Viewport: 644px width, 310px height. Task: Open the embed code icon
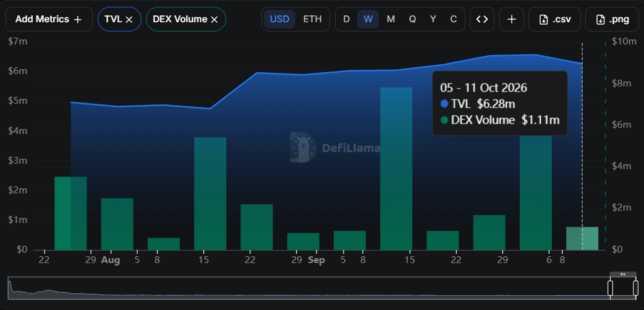pyautogui.click(x=482, y=19)
